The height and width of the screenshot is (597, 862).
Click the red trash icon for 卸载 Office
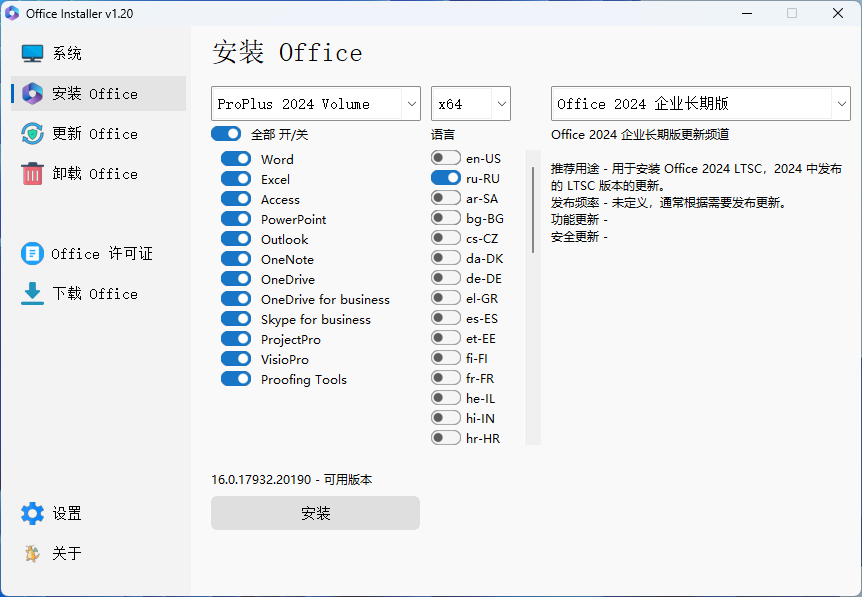(x=32, y=174)
